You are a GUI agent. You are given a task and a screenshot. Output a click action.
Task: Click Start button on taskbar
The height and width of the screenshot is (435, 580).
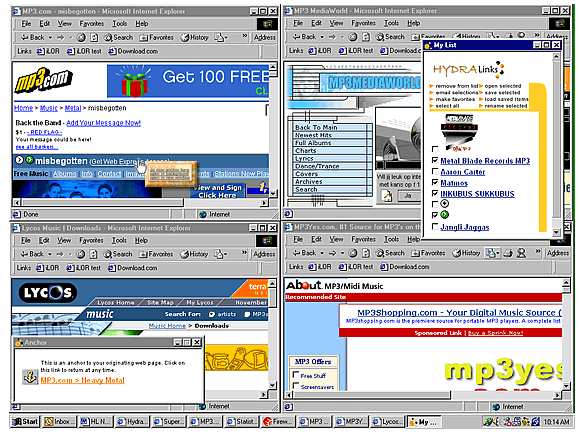point(25,422)
